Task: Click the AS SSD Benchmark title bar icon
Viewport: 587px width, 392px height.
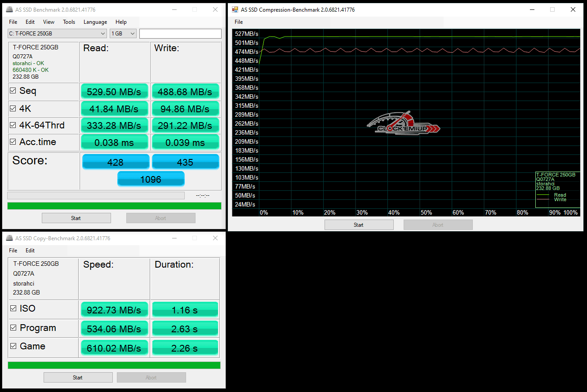Action: [9, 10]
